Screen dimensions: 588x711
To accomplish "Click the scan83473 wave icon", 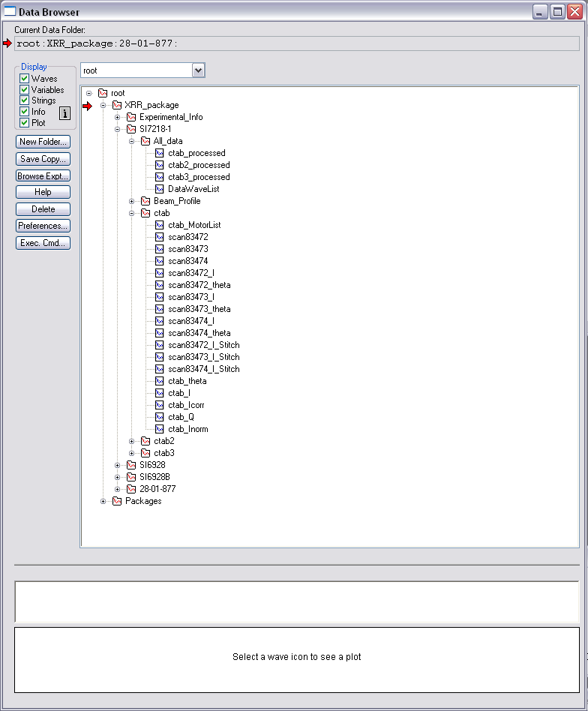I will (160, 249).
